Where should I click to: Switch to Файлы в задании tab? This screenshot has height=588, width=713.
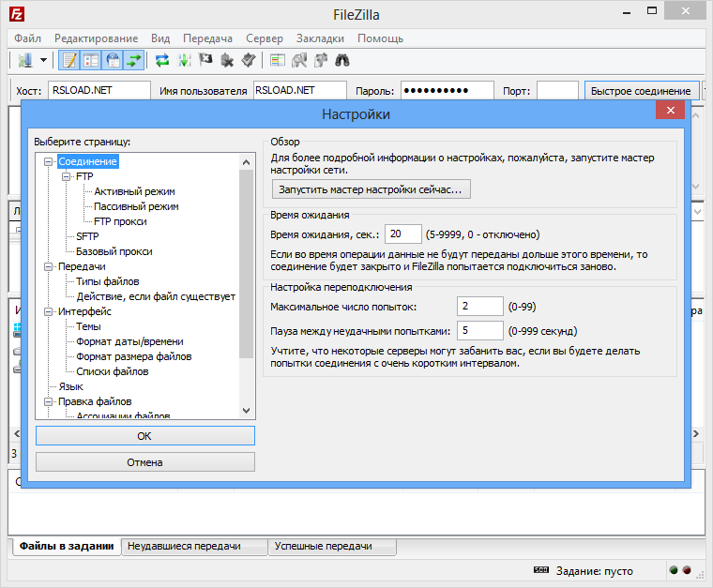67,546
